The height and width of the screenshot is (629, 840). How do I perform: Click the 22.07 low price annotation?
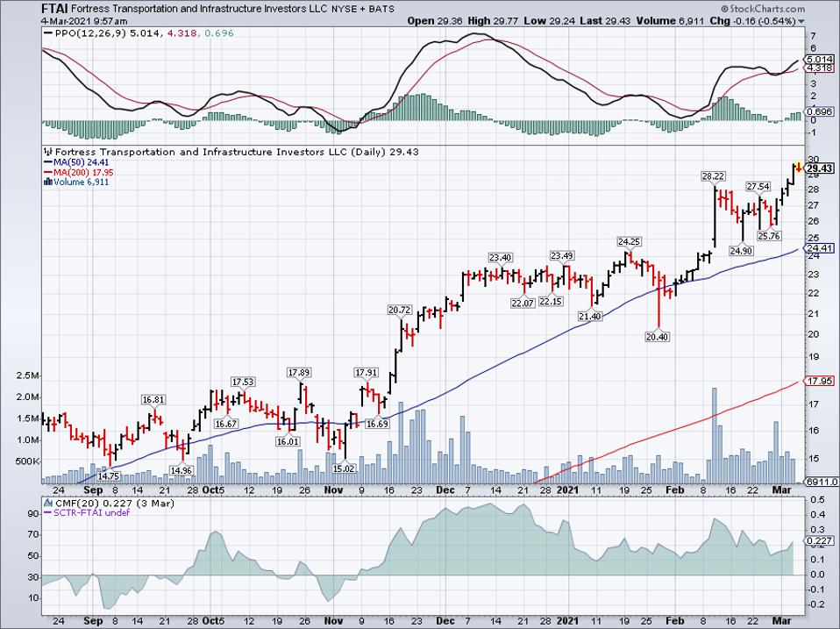(523, 303)
